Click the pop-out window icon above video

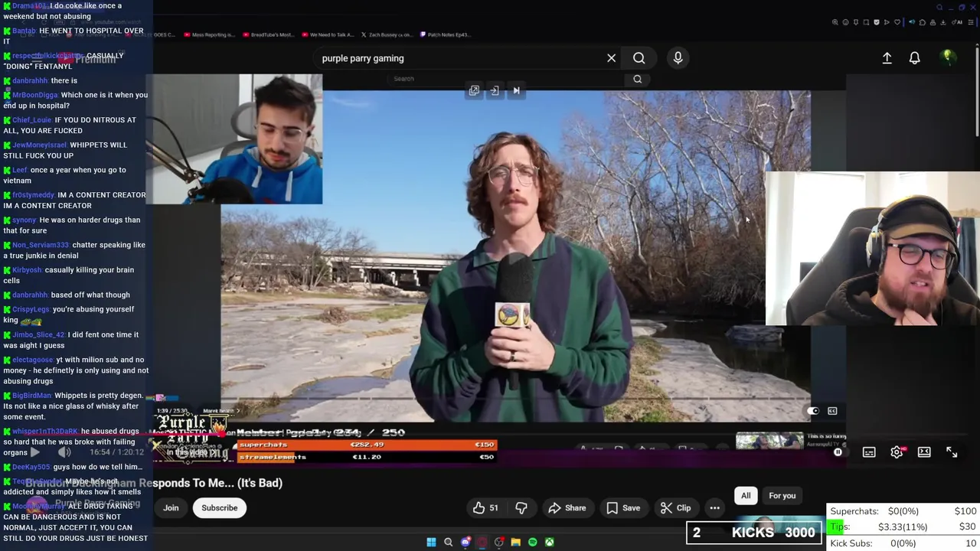click(474, 91)
